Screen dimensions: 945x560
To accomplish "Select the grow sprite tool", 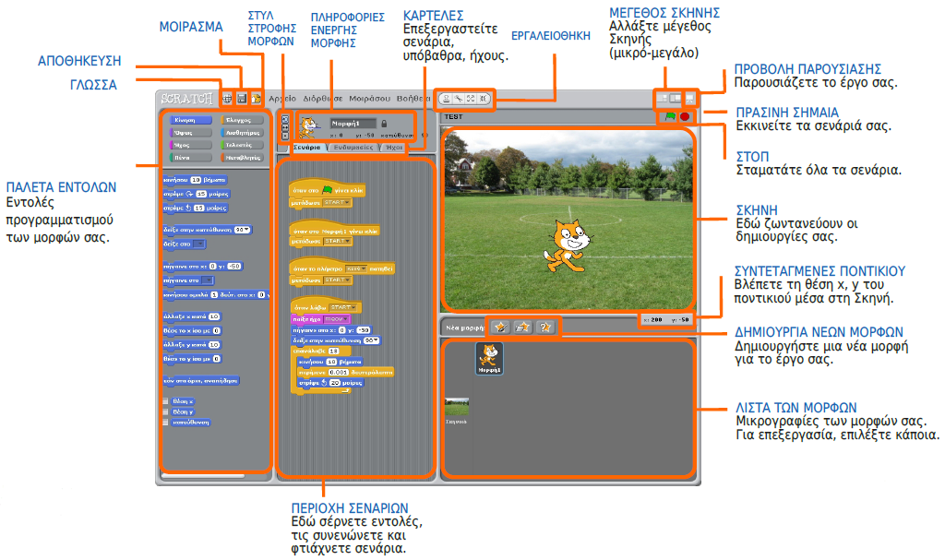I will (x=471, y=99).
